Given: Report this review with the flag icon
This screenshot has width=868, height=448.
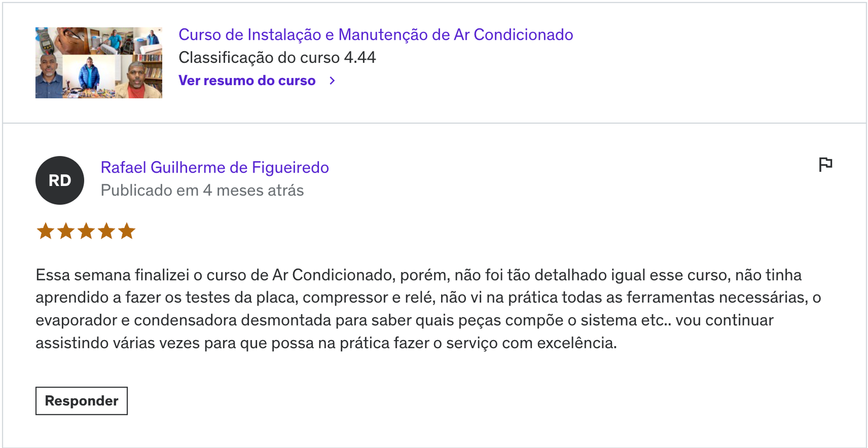Looking at the screenshot, I should [x=825, y=164].
